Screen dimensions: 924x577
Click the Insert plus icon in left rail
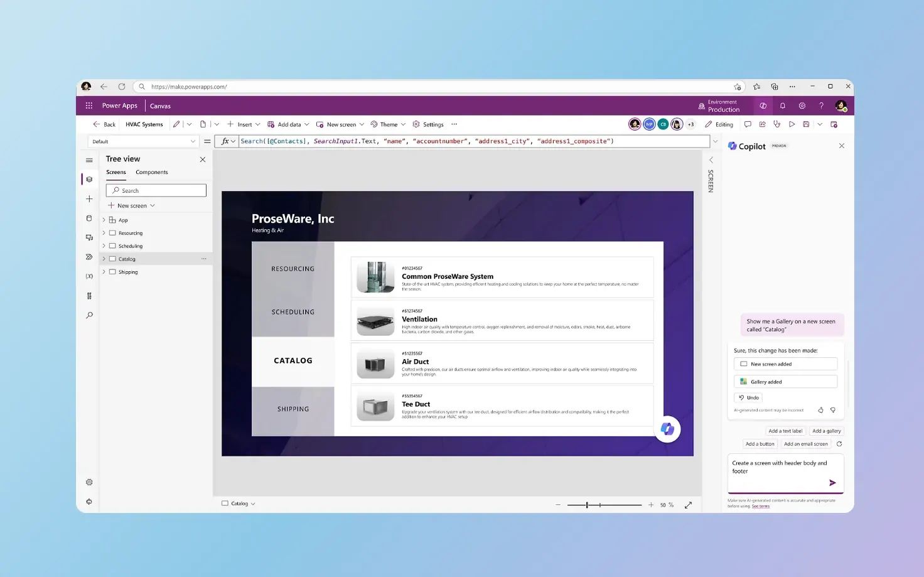click(89, 199)
